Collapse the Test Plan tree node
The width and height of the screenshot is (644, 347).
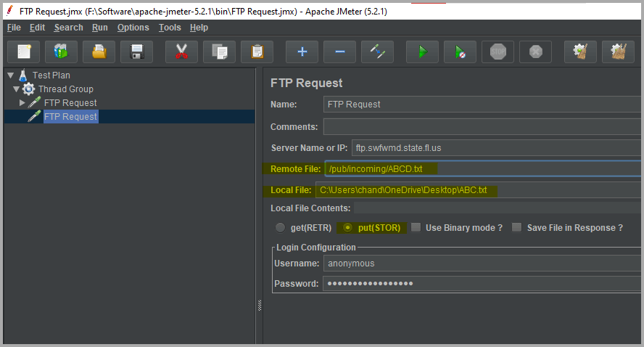tap(11, 75)
